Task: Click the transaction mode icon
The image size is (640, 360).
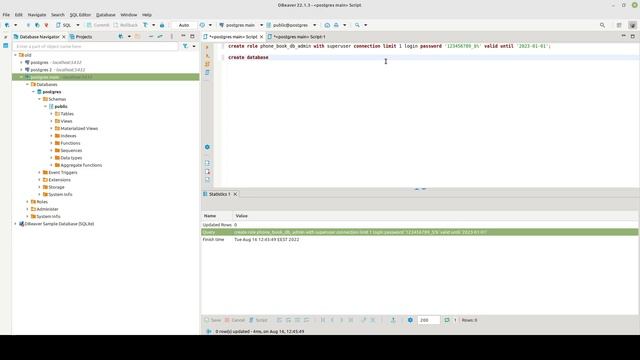Action: pos(145,25)
